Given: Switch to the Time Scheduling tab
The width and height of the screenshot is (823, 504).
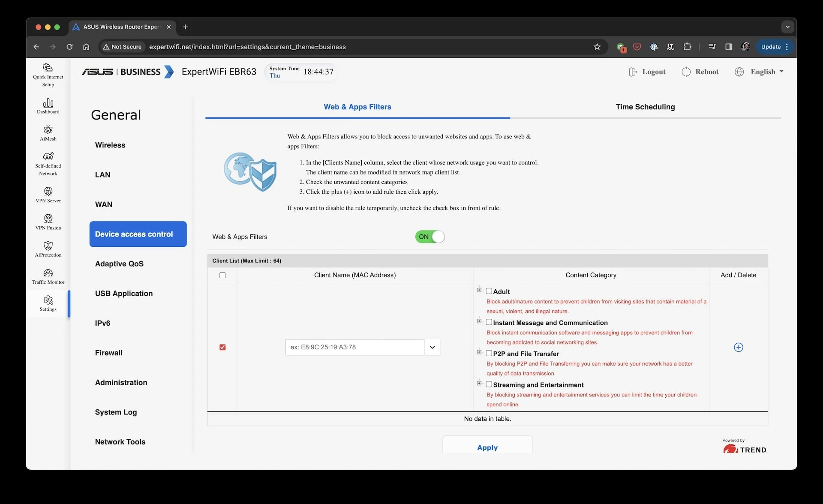Looking at the screenshot, I should click(x=645, y=107).
